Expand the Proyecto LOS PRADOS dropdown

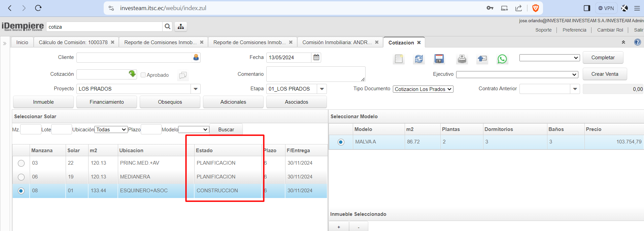tap(196, 89)
